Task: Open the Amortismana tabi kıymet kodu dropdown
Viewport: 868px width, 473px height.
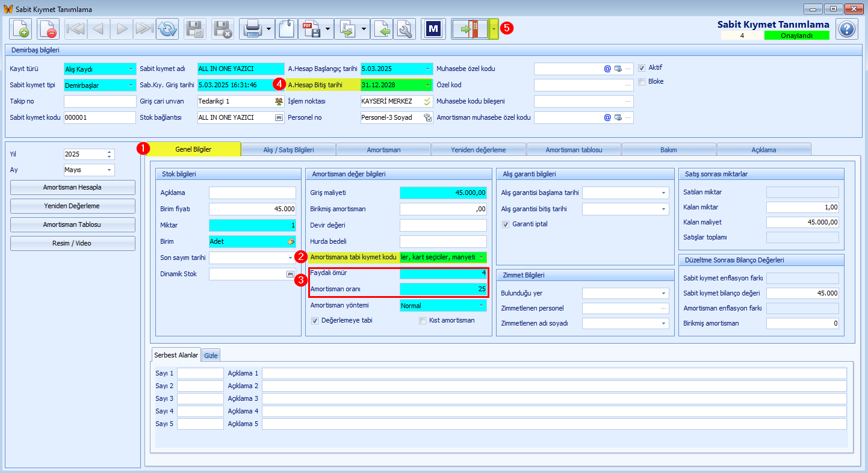Action: pos(482,258)
